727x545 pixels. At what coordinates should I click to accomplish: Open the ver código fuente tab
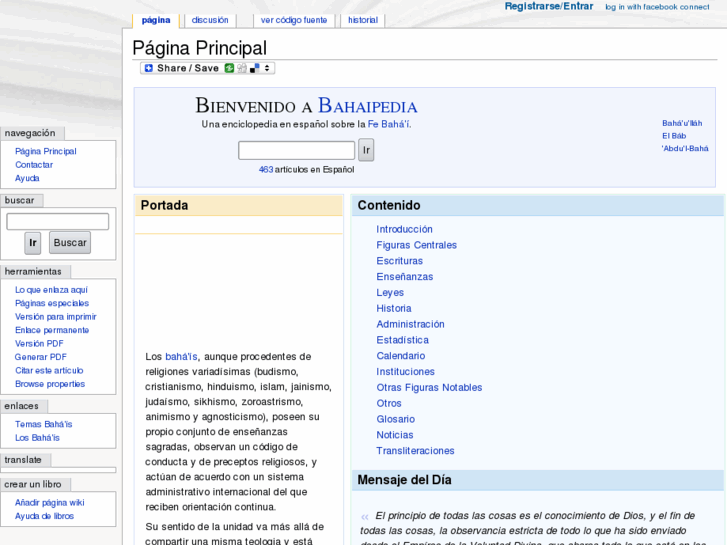[x=294, y=20]
